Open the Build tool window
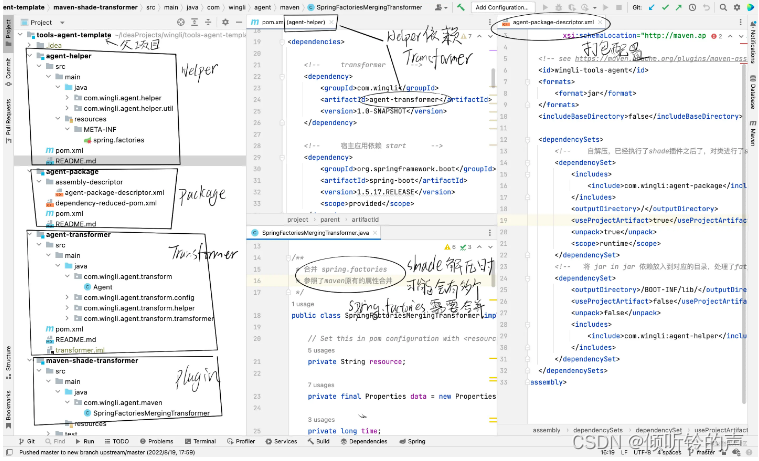The height and width of the screenshot is (461, 759). 318,442
